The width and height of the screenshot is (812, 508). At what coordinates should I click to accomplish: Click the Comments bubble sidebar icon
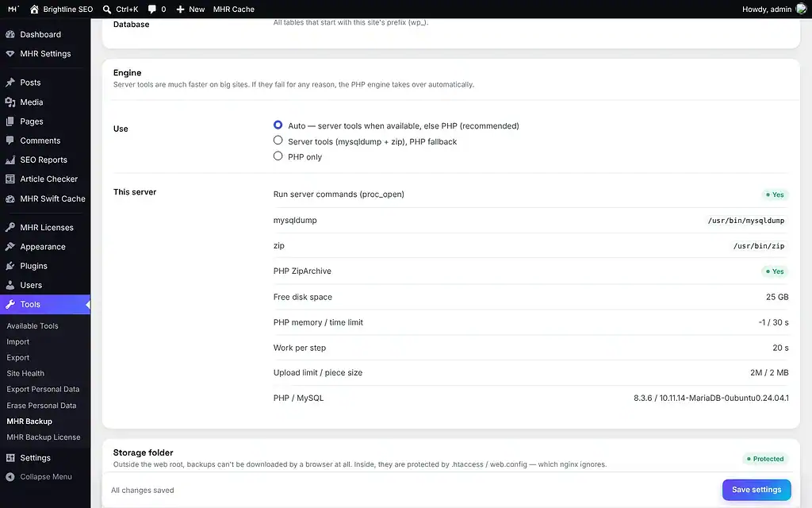[x=10, y=140]
